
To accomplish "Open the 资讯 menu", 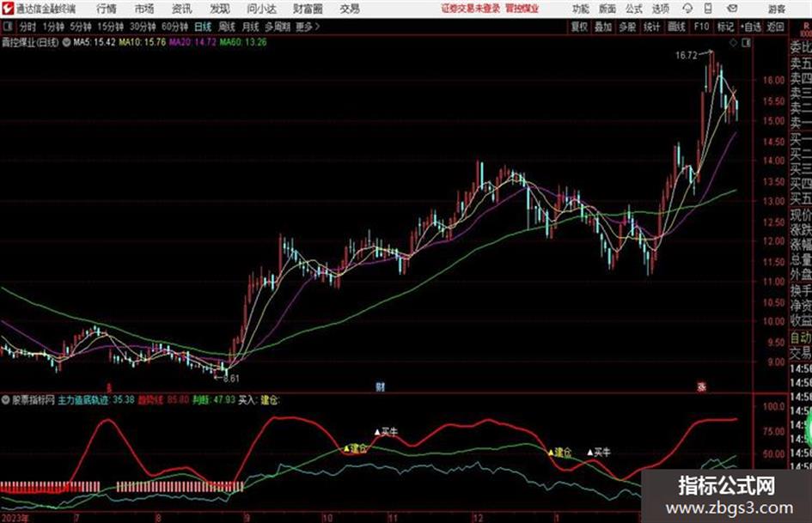I will [x=182, y=9].
